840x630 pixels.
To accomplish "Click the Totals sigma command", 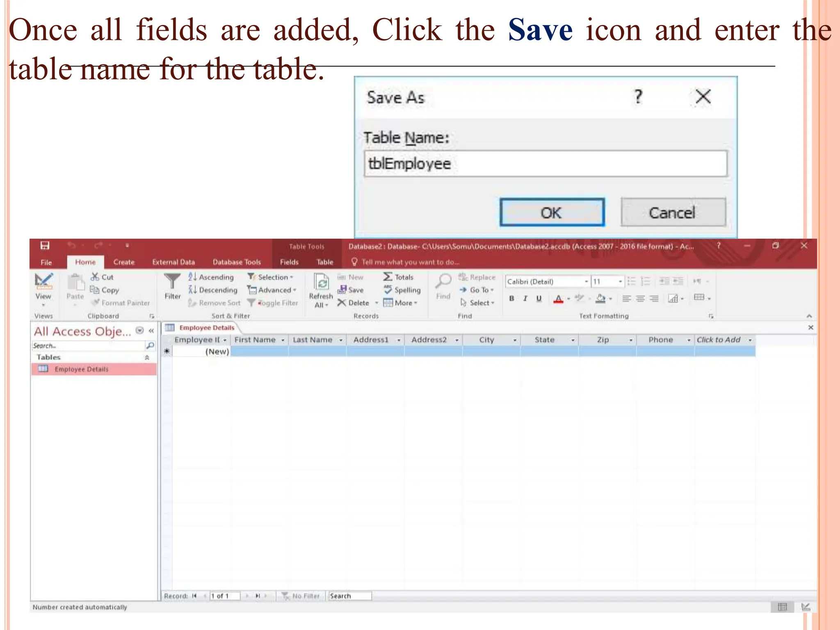I will (x=398, y=277).
